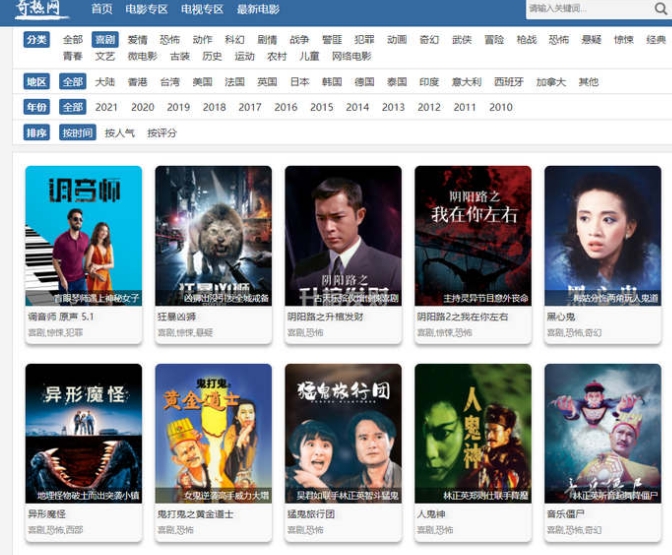Filter region by 美国
Viewport: 672px width, 555px height.
202,81
